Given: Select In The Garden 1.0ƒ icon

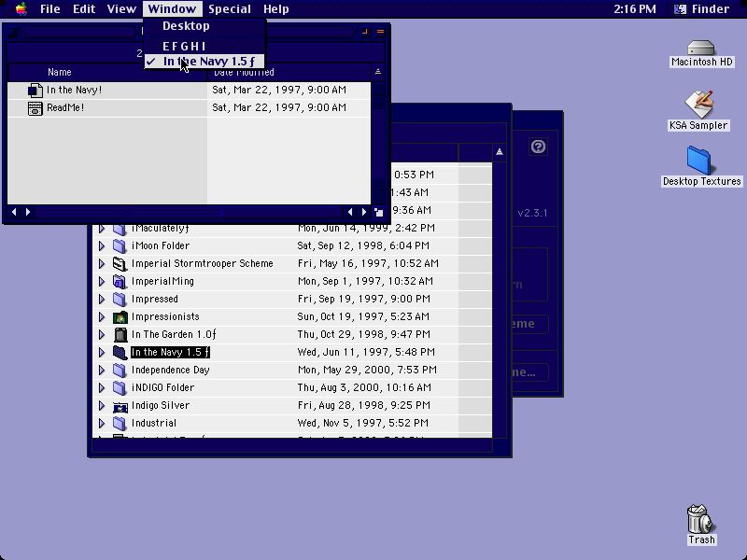Looking at the screenshot, I should pyautogui.click(x=120, y=335).
